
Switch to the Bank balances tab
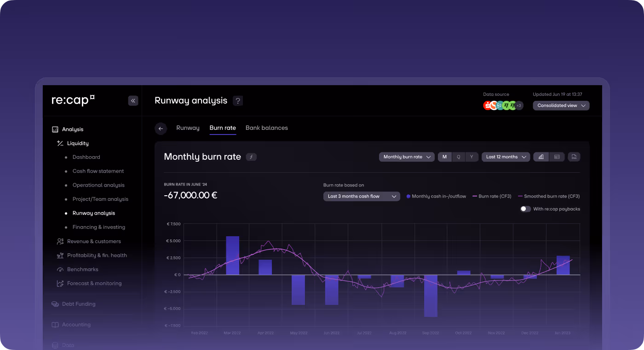coord(267,128)
